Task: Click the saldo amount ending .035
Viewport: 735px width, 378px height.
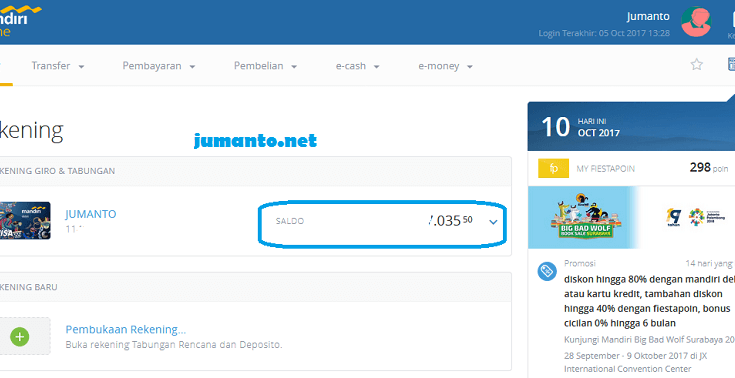Action: pos(450,220)
